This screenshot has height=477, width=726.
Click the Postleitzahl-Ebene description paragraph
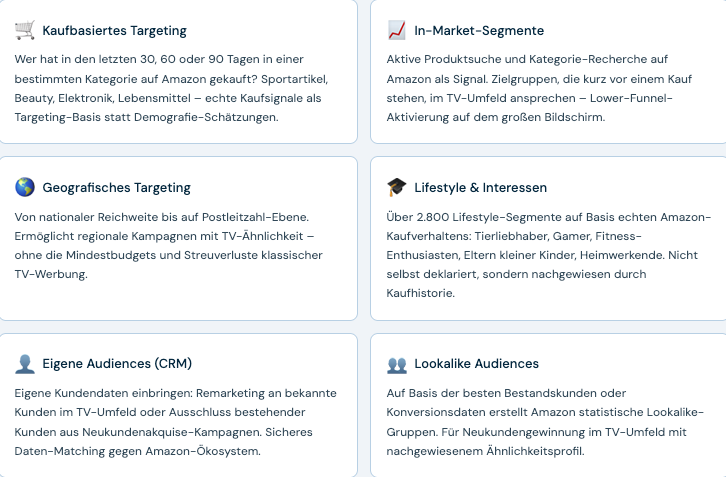coord(169,245)
